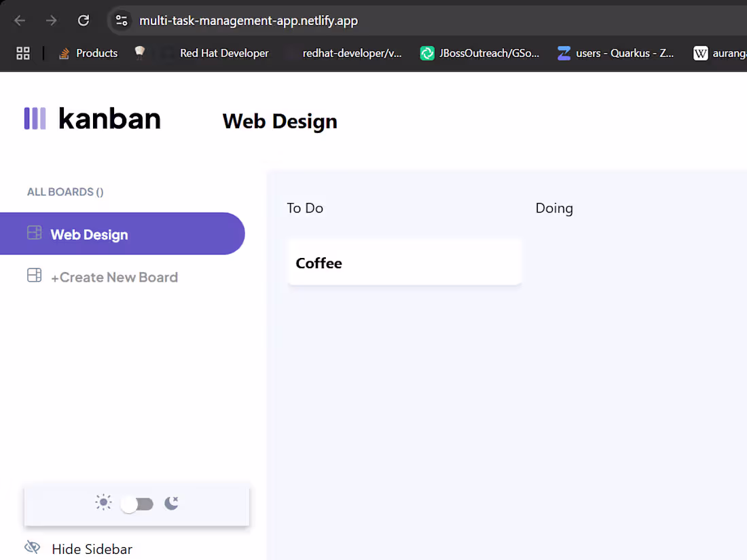Toggle the light/dark theme switch
Image resolution: width=747 pixels, height=560 pixels.
137,504
